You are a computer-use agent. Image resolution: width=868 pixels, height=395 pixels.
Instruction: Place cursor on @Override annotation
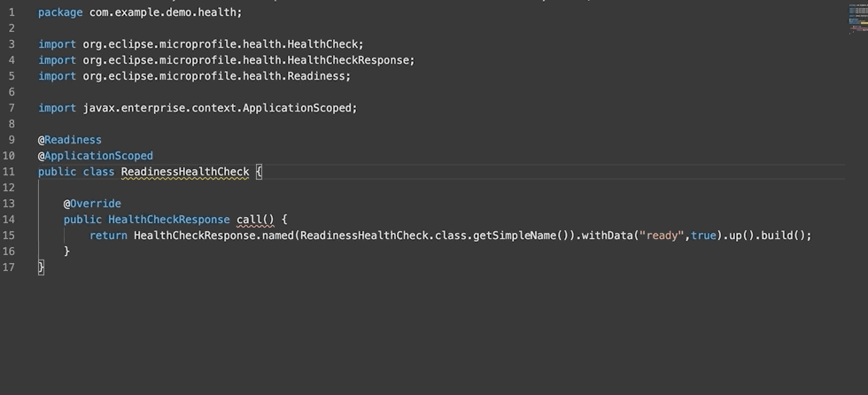tap(92, 204)
